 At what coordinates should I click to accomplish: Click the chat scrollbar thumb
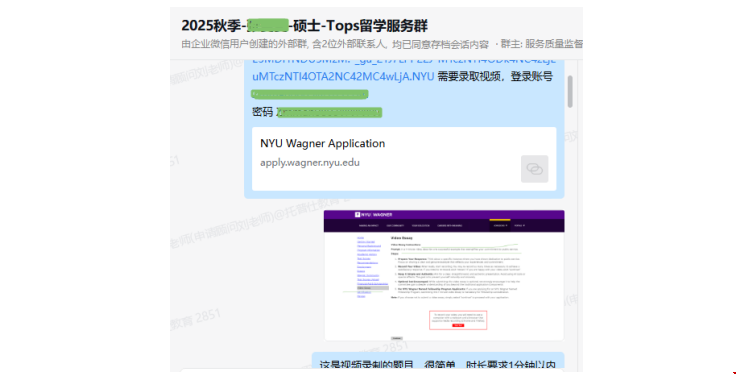pos(570,92)
